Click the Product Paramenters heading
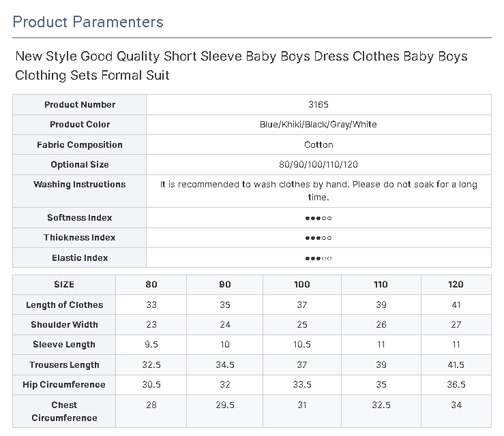Screen dimensions: 504x436 click(x=88, y=22)
